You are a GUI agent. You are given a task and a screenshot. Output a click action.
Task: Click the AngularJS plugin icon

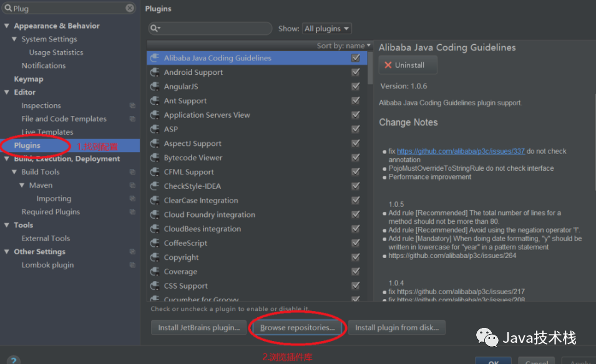tap(155, 87)
